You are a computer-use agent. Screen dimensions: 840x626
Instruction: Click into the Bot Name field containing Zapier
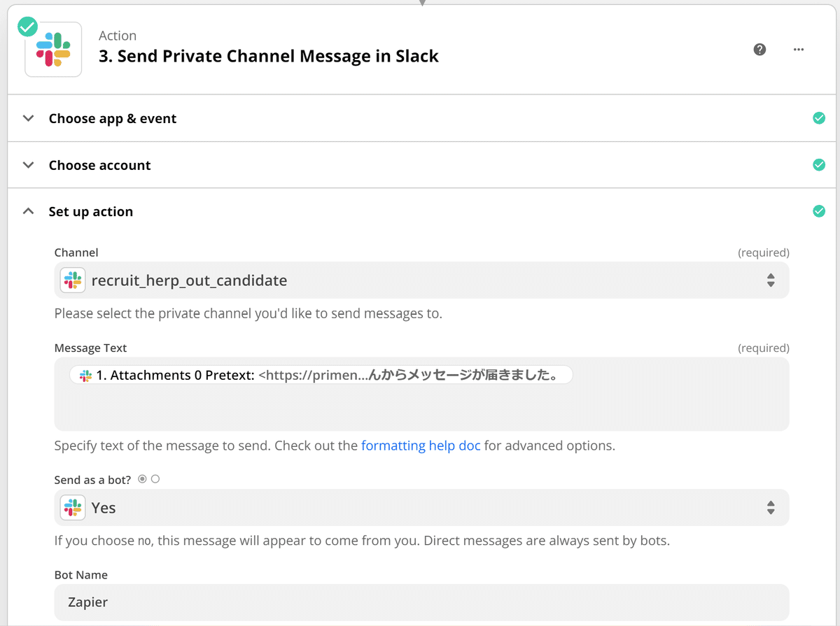[x=421, y=602]
